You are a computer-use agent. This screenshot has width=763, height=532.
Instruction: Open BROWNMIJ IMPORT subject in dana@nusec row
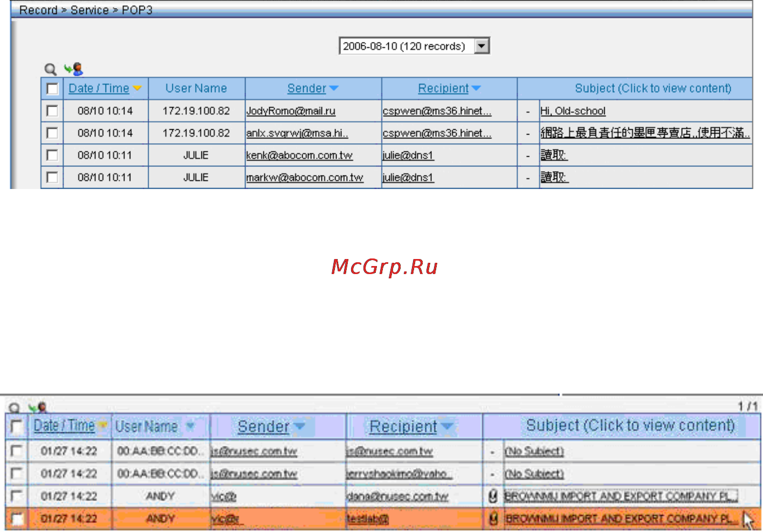click(x=621, y=496)
